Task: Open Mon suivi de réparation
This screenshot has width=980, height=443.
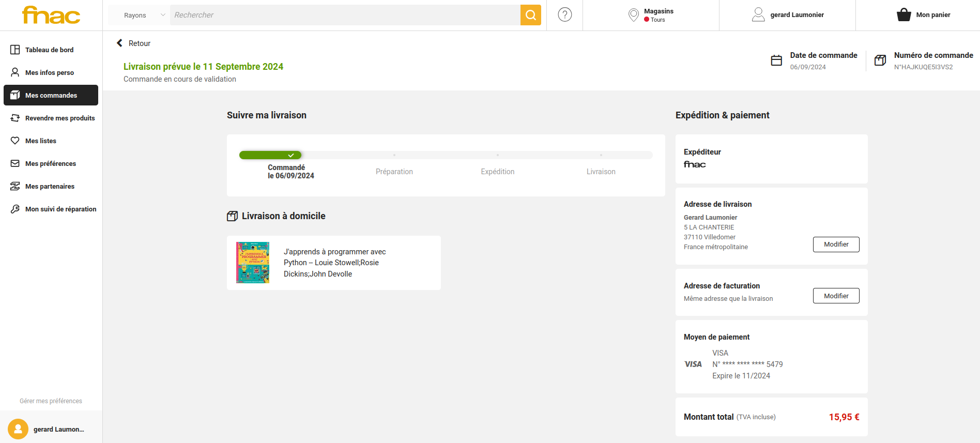Action: [60, 209]
